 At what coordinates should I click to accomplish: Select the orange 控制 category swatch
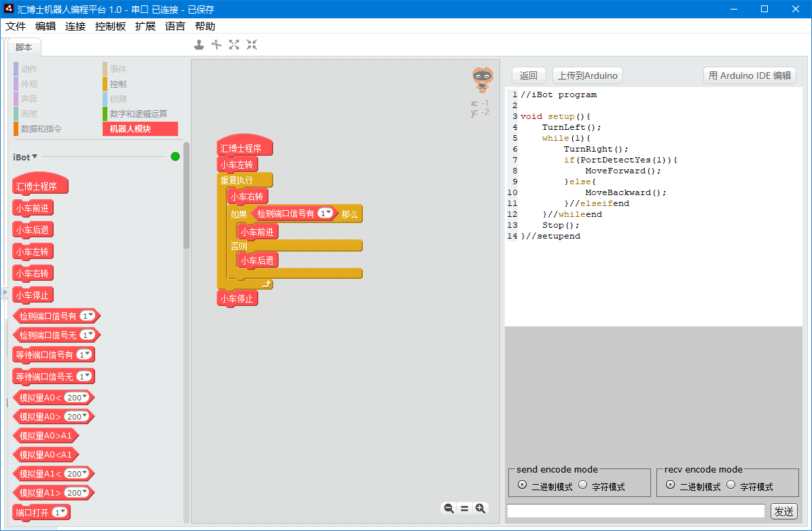pos(105,84)
